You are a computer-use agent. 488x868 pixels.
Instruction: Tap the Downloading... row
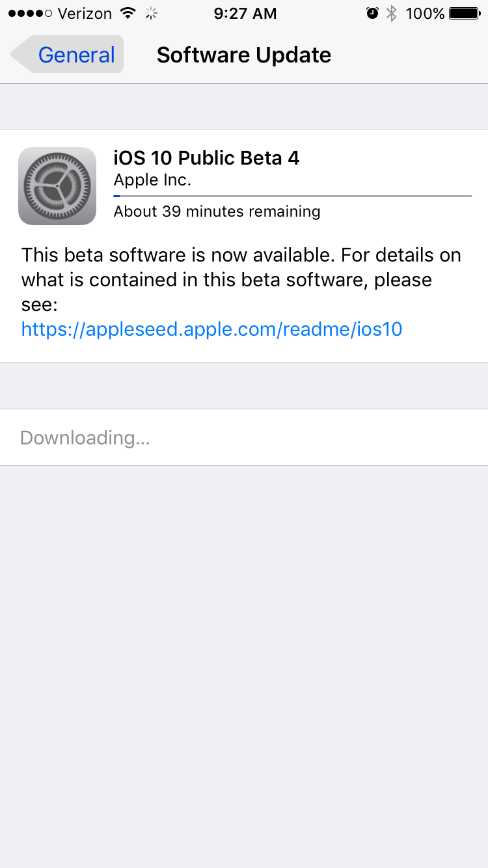[x=244, y=437]
